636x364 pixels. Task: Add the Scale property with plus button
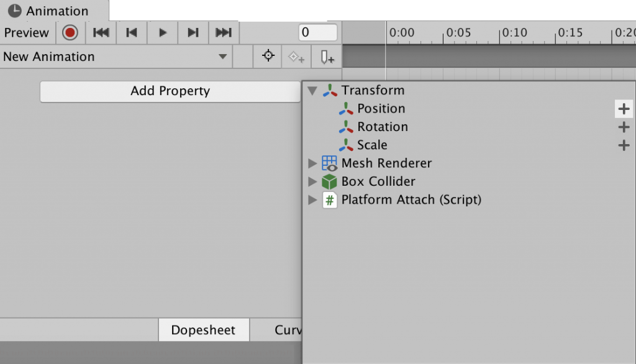624,145
